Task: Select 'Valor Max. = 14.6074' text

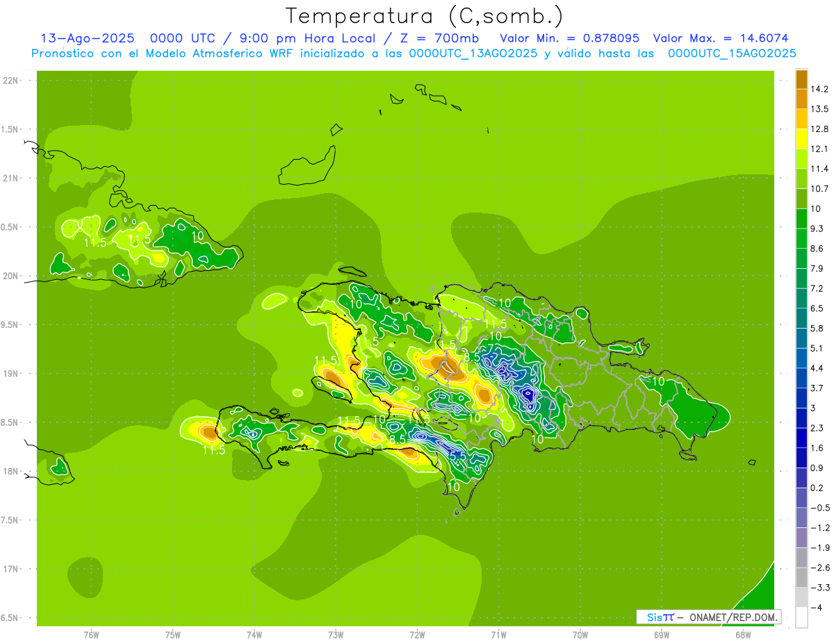Action: 721,38
